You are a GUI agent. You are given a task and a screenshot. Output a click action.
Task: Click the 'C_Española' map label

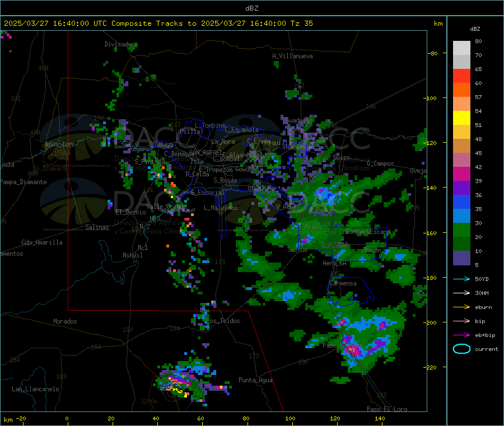[241, 130]
